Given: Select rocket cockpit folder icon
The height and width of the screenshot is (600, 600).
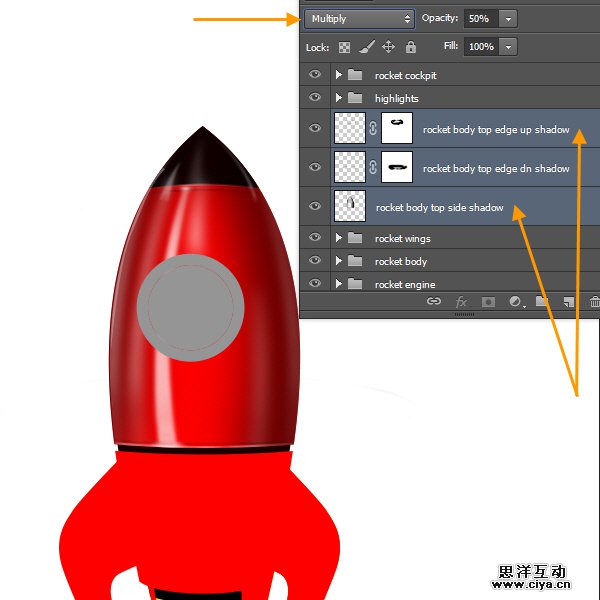Looking at the screenshot, I should [355, 75].
